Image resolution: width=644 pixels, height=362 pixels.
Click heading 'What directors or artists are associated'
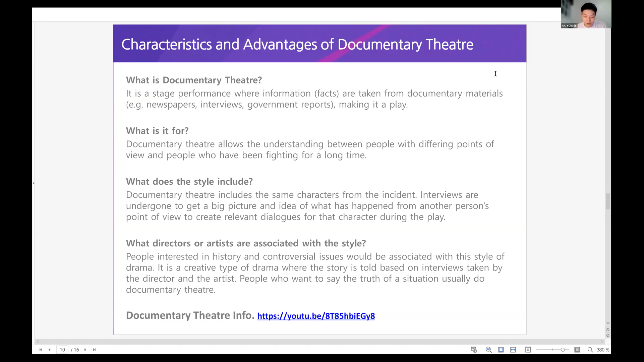pos(246,243)
